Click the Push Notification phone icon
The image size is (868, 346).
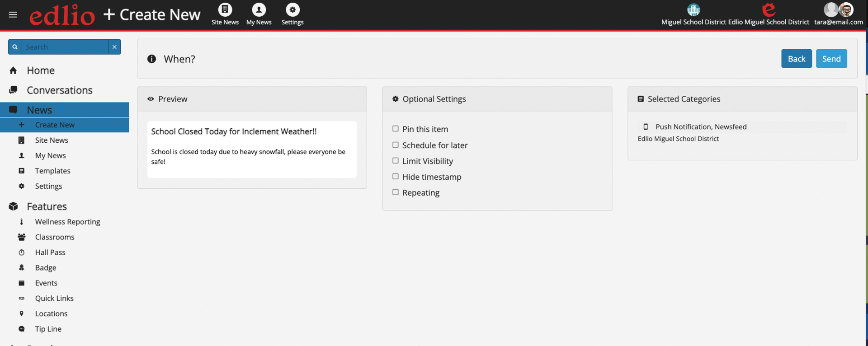click(646, 127)
